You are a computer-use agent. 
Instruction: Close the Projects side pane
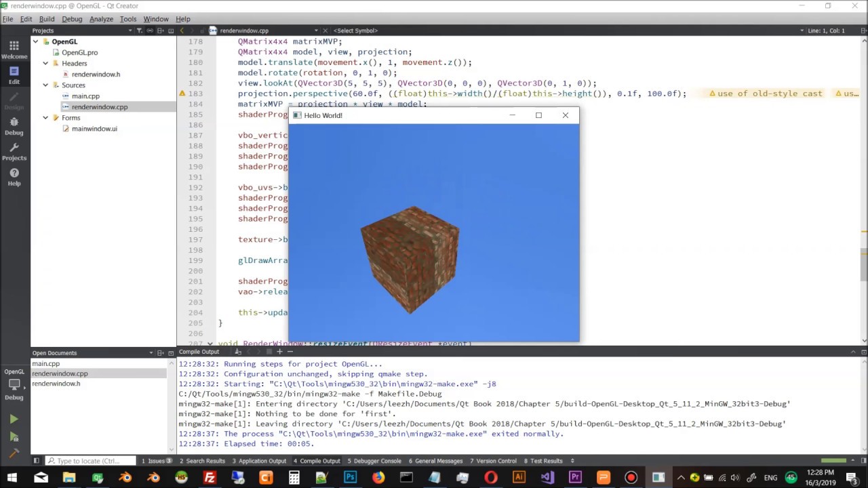(x=171, y=30)
